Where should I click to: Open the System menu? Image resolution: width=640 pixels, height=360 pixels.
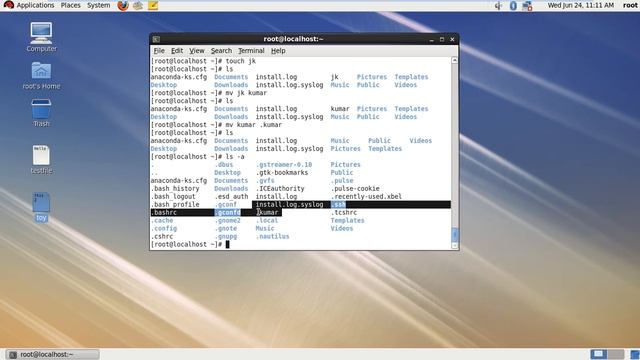(x=98, y=5)
